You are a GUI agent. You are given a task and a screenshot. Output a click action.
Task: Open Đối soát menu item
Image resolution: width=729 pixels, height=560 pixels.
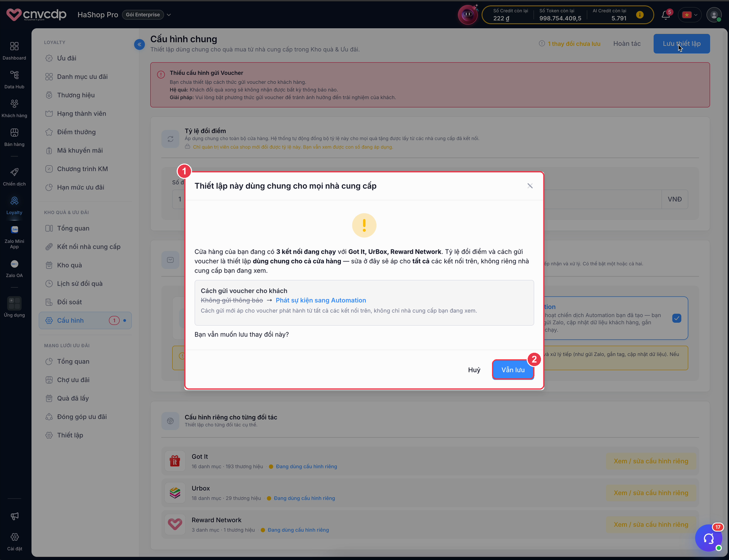(x=85, y=302)
